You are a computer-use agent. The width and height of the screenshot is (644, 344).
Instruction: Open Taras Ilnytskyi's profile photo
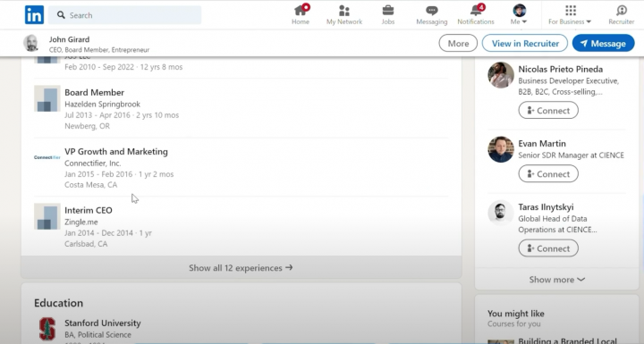coord(501,213)
